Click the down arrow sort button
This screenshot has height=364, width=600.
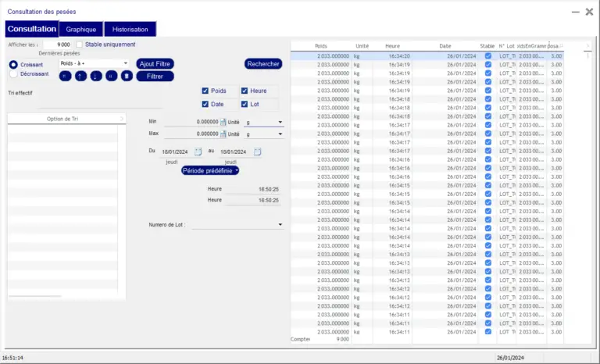click(96, 77)
